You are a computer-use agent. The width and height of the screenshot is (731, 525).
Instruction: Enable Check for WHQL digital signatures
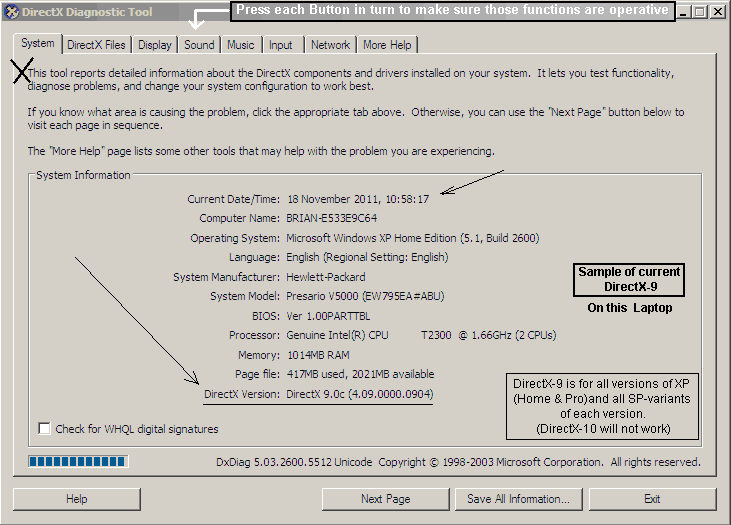(x=45, y=428)
